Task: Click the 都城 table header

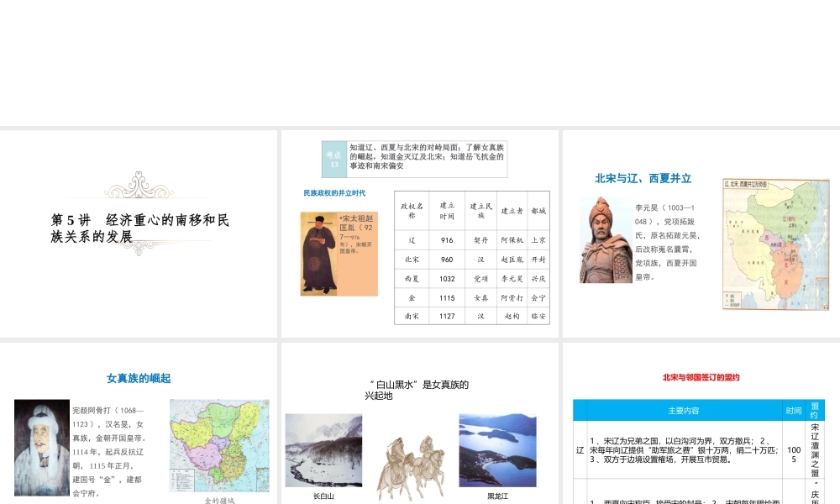Action: (x=538, y=211)
